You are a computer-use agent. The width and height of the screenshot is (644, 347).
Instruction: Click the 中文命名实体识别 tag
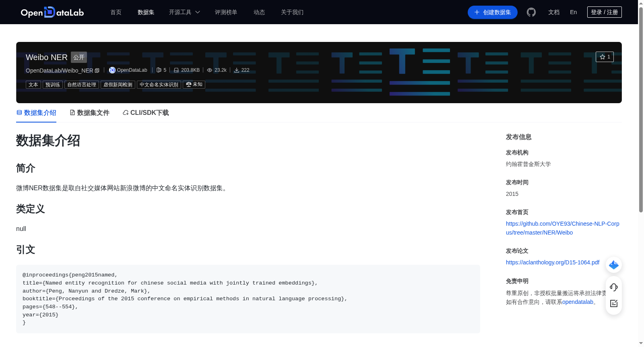[159, 85]
